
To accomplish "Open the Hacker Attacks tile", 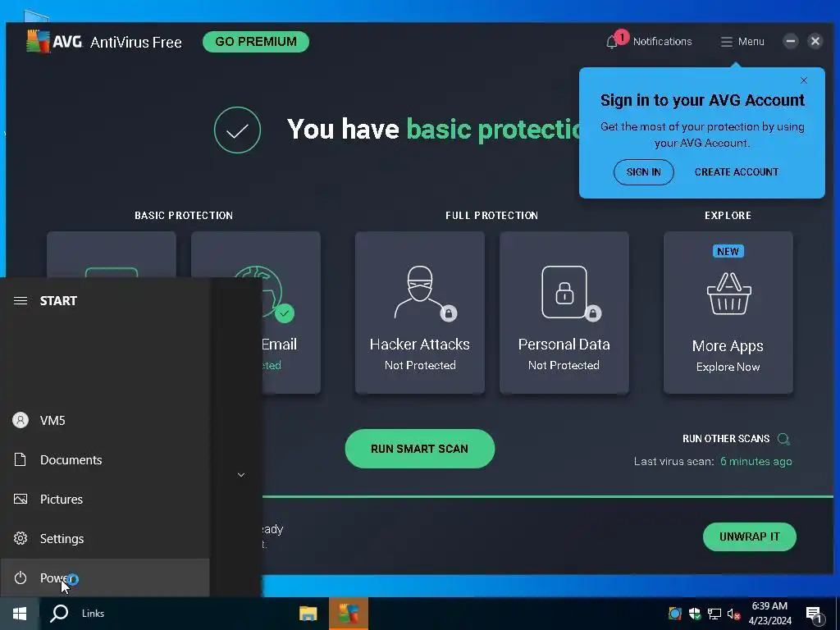I will click(x=419, y=313).
